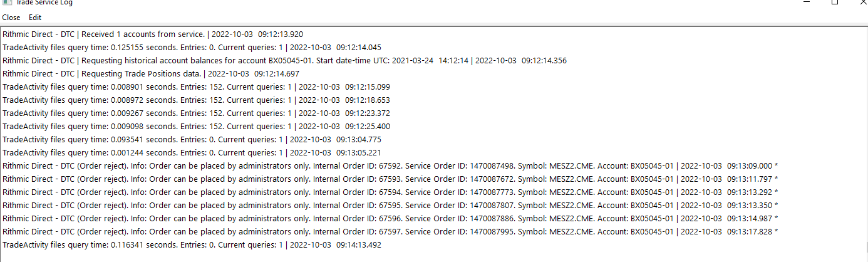Open the Close menu
Image resolution: width=868 pixels, height=262 pixels.
(11, 18)
